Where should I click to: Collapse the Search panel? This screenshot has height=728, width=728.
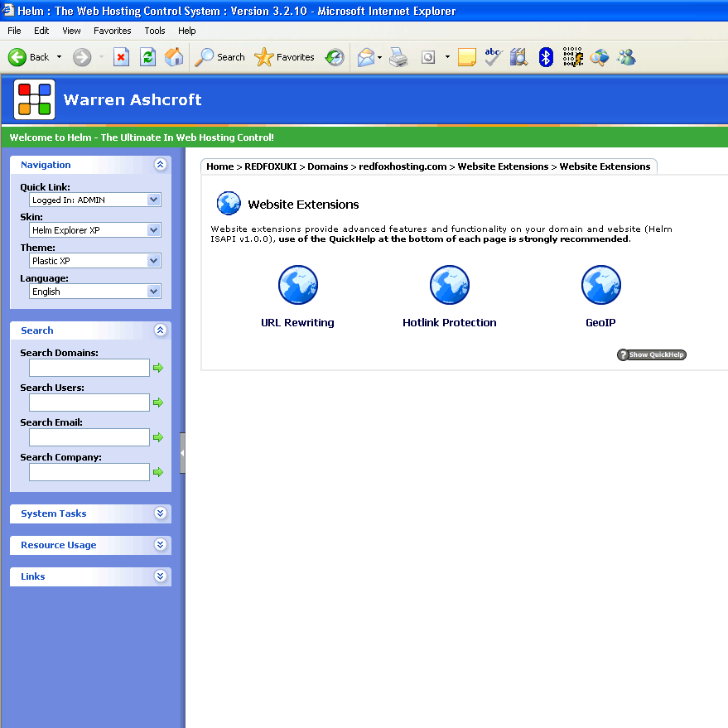(160, 330)
